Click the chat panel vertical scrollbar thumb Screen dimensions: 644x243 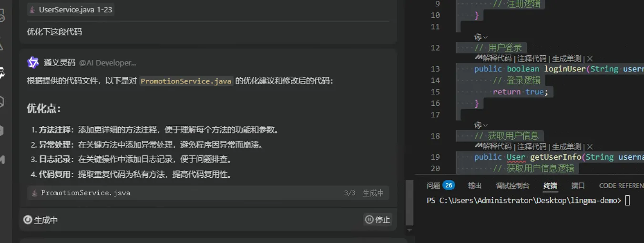click(x=409, y=202)
